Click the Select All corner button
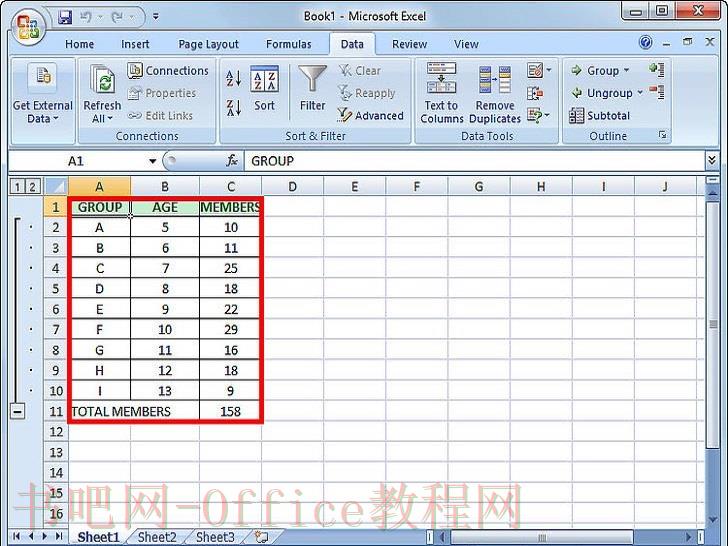The height and width of the screenshot is (546, 728). coord(56,187)
